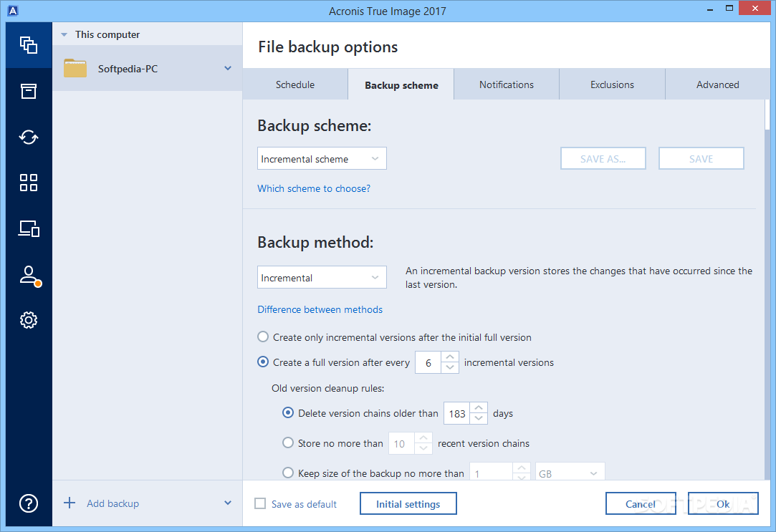The width and height of the screenshot is (776, 532).
Task: Switch to the Schedule tab
Action: 295,84
